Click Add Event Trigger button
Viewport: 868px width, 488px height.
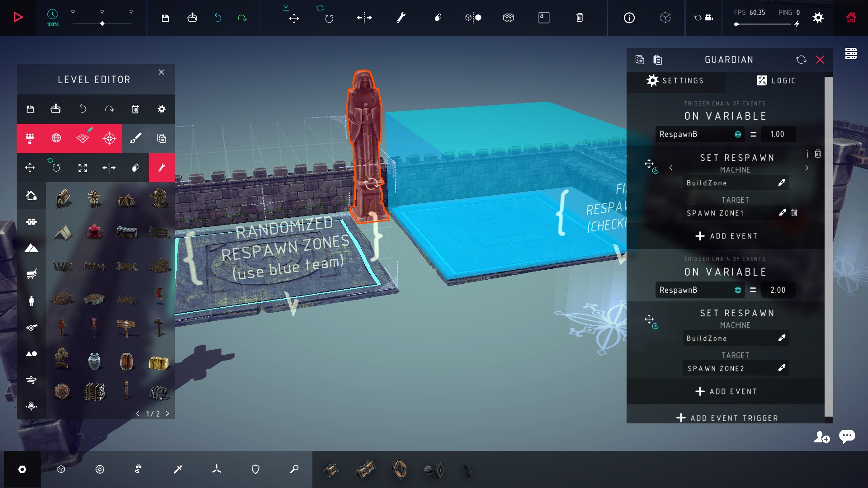(727, 418)
